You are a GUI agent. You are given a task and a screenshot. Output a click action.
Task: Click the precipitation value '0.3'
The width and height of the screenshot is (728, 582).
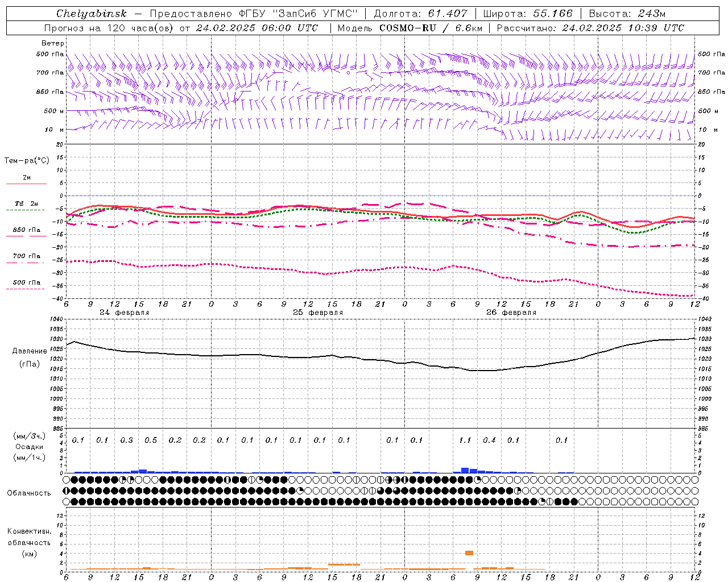click(126, 440)
